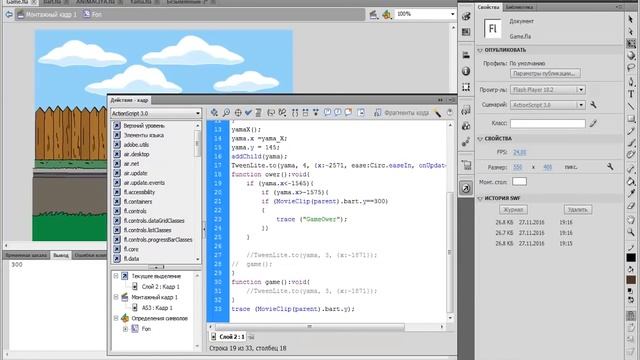The height and width of the screenshot is (360, 640).
Task: Click the back arrow above the stage
Action: pos(9,14)
